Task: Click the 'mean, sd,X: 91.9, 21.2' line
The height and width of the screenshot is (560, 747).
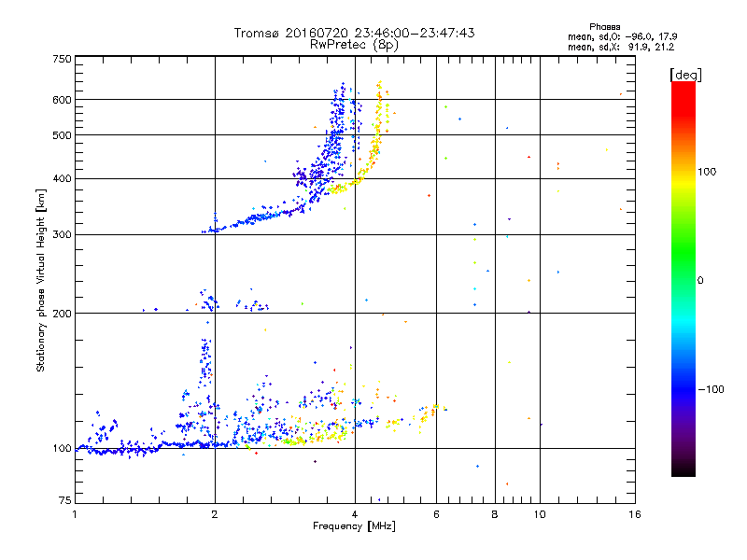Action: pyautogui.click(x=621, y=47)
